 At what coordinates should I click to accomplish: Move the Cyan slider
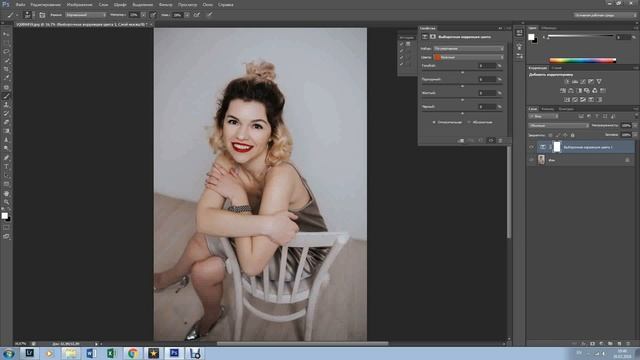pyautogui.click(x=462, y=72)
